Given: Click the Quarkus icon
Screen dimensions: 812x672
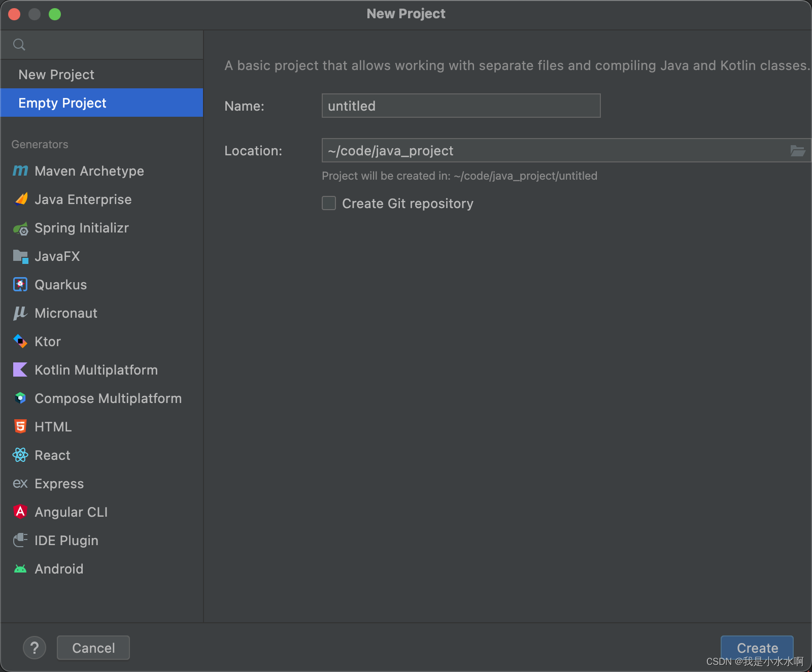Looking at the screenshot, I should click(x=20, y=285).
